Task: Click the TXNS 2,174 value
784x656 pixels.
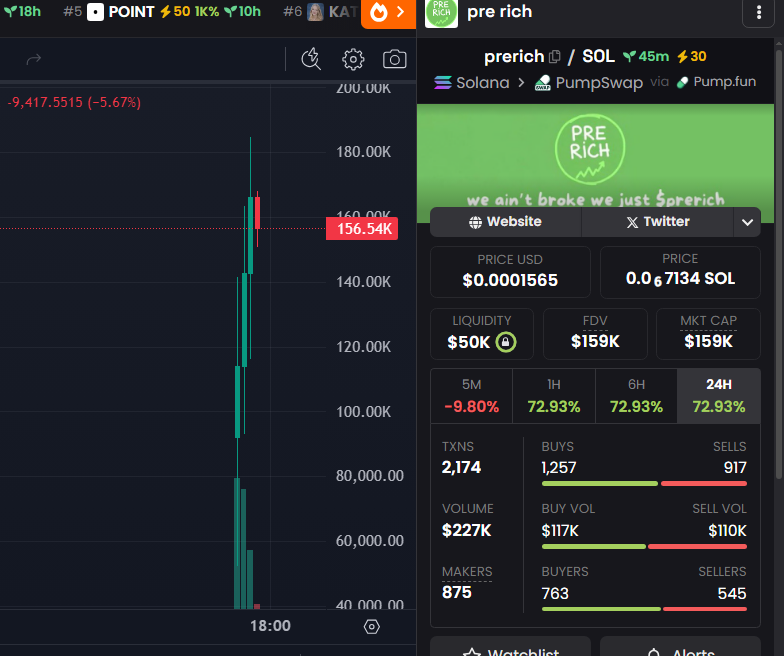Action: (x=461, y=468)
